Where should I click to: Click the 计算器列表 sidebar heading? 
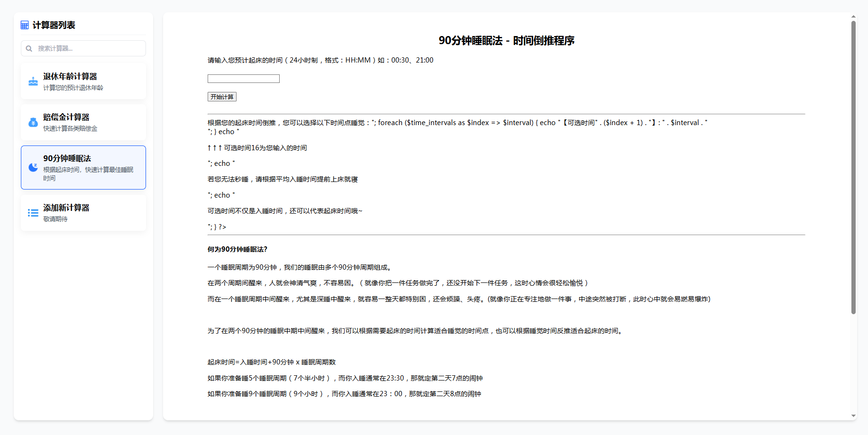click(x=54, y=25)
